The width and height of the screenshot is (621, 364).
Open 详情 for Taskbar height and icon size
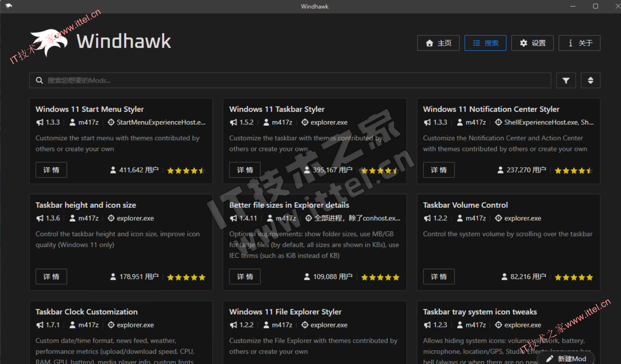(x=51, y=277)
